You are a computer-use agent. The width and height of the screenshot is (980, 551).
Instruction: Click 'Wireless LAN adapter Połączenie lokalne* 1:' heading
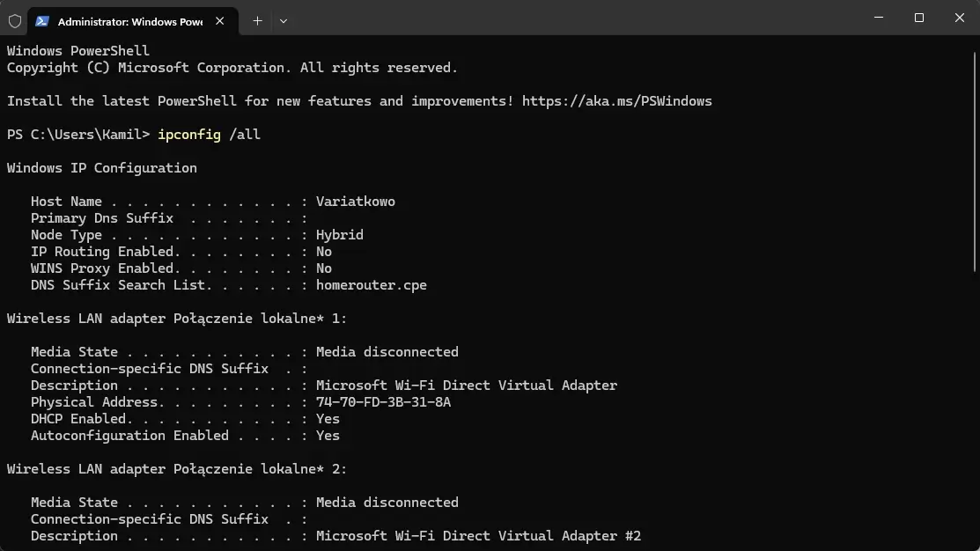(x=177, y=319)
